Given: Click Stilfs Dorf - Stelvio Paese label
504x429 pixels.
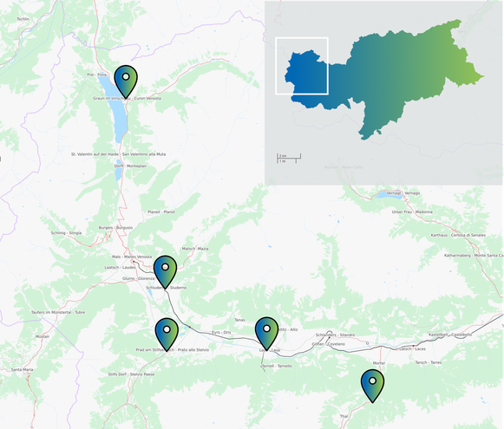Looking at the screenshot, I should (x=131, y=374).
